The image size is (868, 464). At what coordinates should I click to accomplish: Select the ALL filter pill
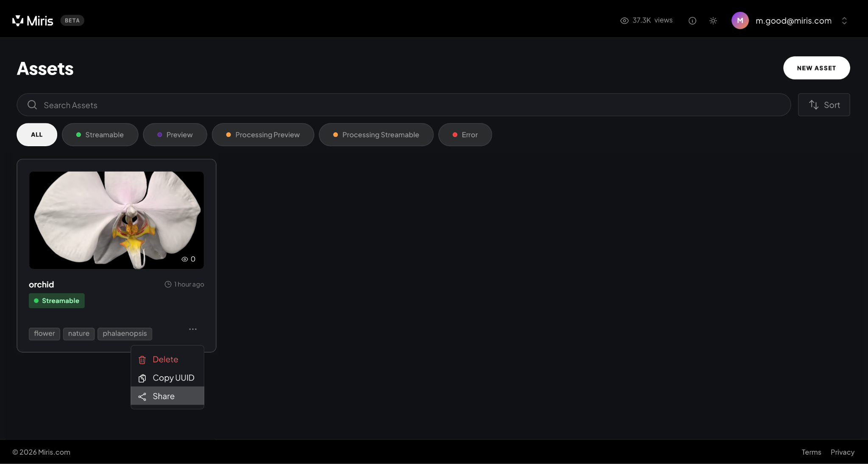click(x=37, y=135)
